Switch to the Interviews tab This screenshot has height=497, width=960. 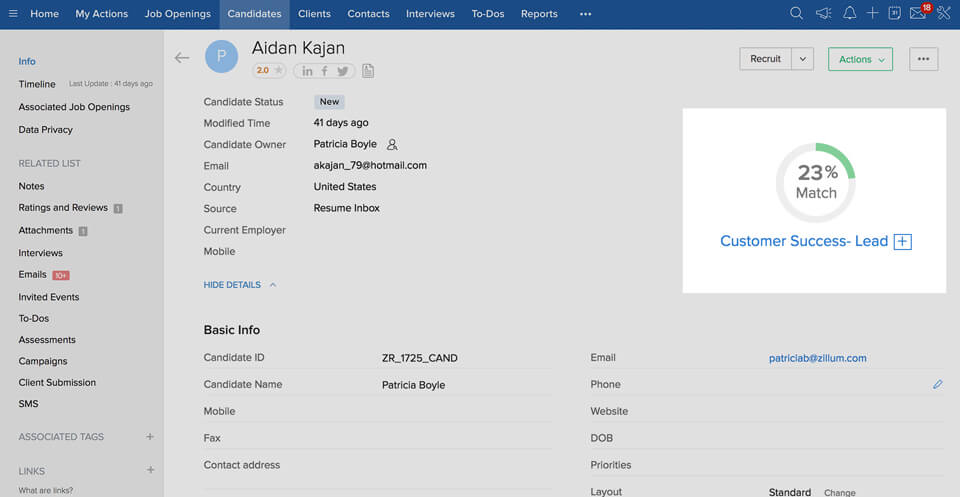430,14
